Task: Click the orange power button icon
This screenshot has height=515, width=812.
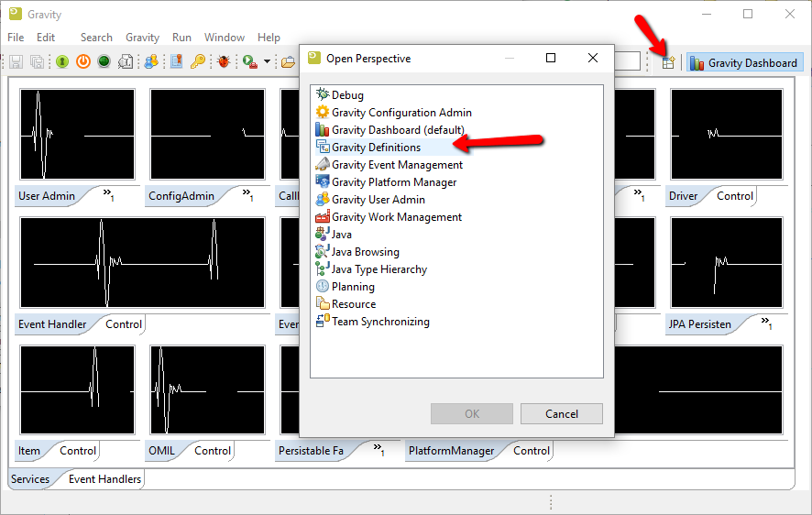Action: [x=83, y=62]
